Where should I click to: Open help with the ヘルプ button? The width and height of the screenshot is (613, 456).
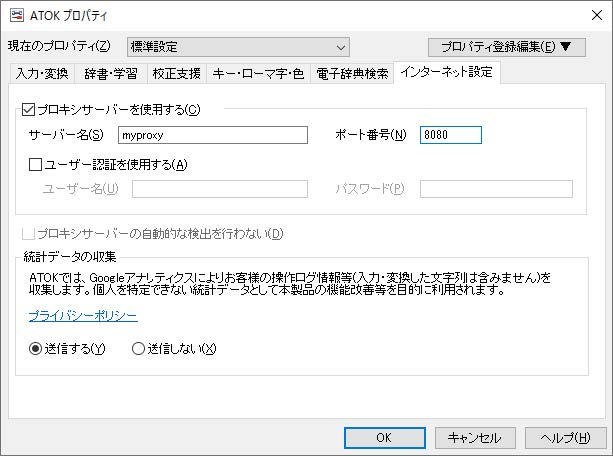coord(565,438)
